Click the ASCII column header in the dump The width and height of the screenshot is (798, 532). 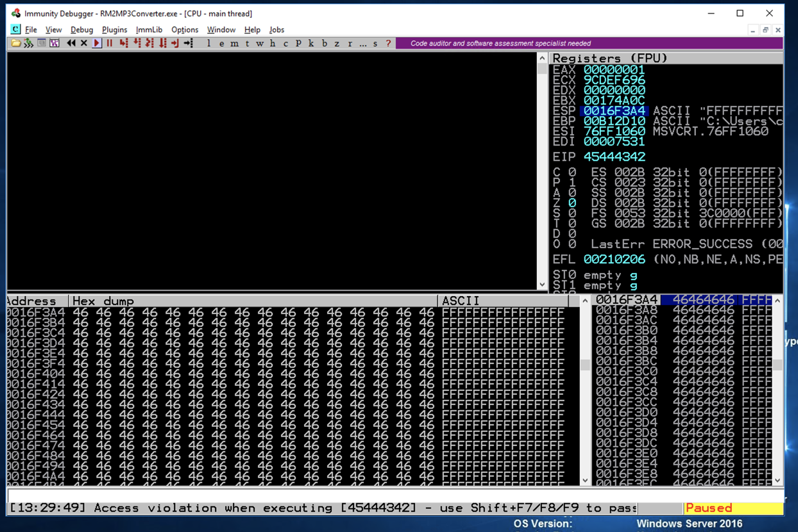[503, 301]
